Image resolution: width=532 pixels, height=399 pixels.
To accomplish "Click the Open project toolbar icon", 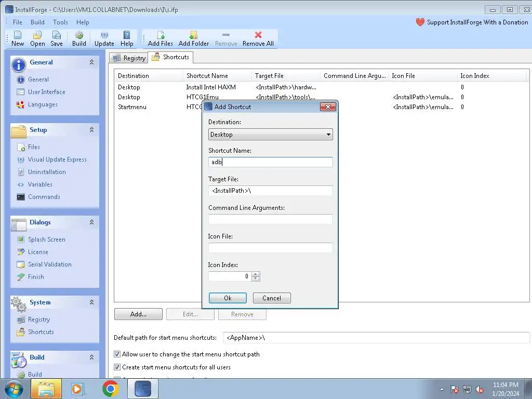I will tap(37, 38).
